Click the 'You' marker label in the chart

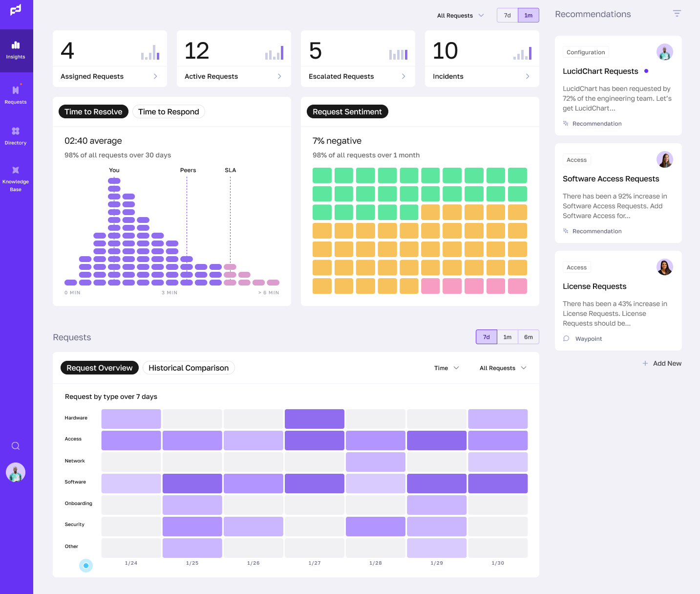[114, 170]
